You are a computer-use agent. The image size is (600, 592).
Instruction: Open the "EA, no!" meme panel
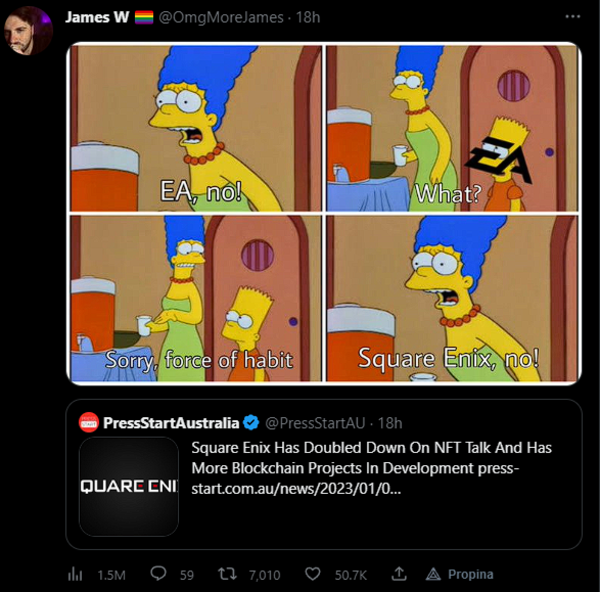click(x=195, y=127)
